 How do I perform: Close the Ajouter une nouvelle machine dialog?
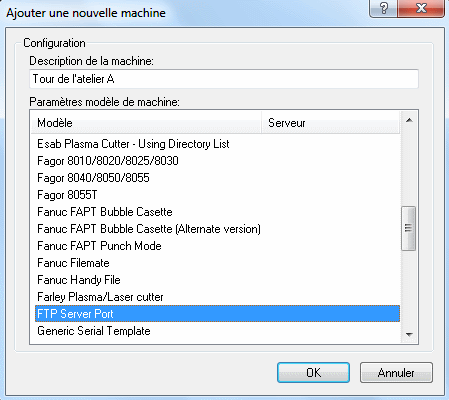(x=421, y=7)
